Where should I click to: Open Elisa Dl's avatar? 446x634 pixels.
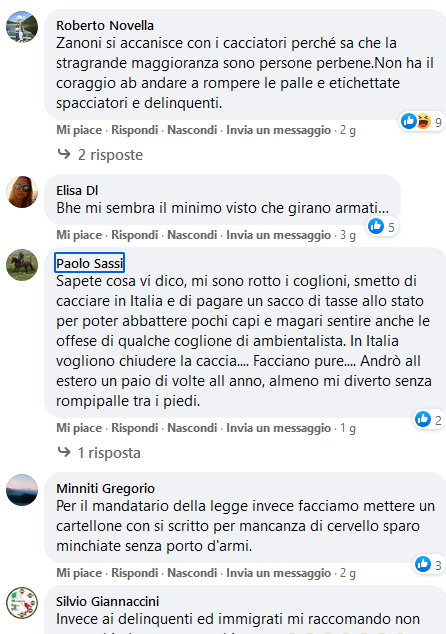click(x=22, y=192)
